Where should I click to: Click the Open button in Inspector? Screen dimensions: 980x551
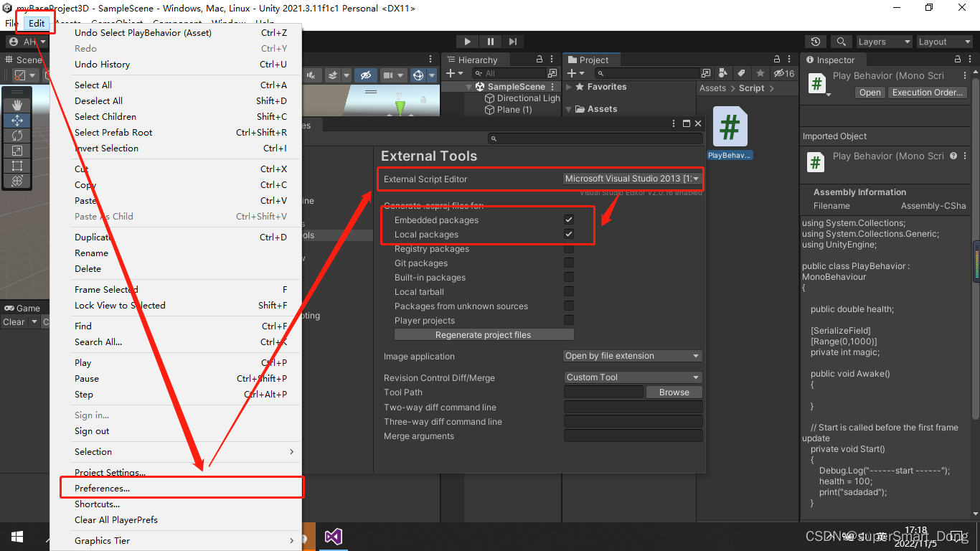click(x=870, y=93)
